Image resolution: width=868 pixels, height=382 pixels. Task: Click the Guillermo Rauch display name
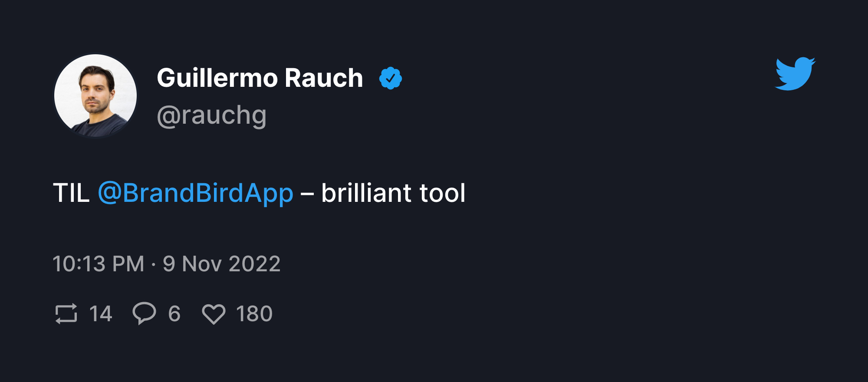click(260, 78)
